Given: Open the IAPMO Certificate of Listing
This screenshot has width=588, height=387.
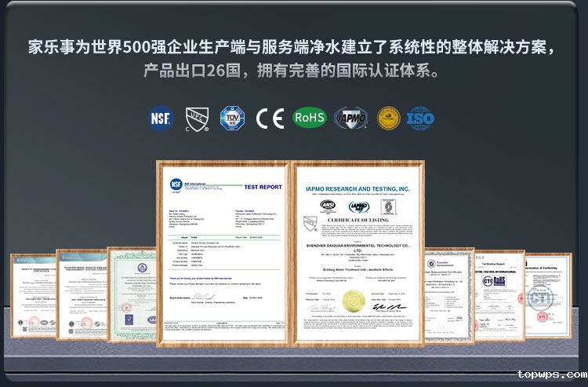Looking at the screenshot, I should [x=358, y=251].
